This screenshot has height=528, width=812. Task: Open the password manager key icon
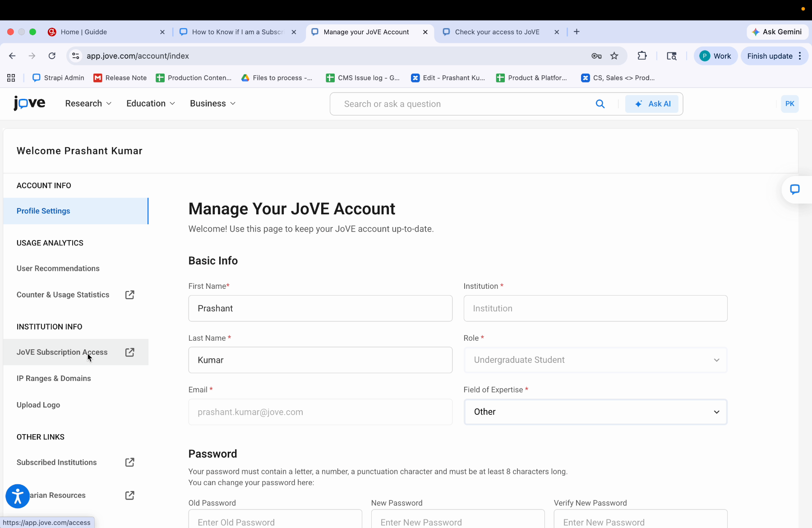pos(596,56)
